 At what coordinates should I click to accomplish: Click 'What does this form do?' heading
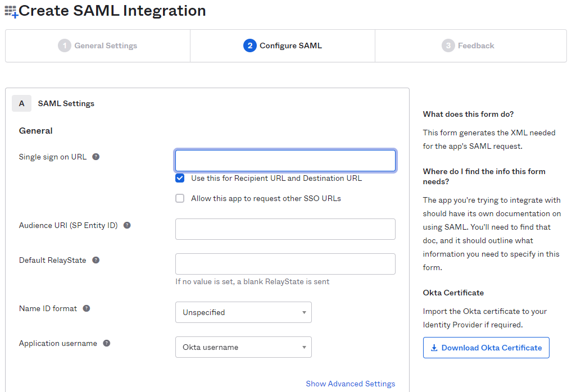click(468, 114)
